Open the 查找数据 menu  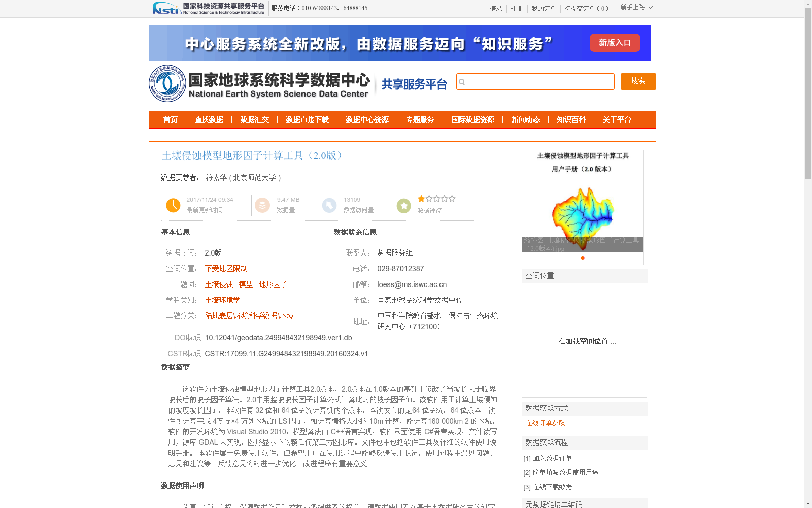click(209, 120)
